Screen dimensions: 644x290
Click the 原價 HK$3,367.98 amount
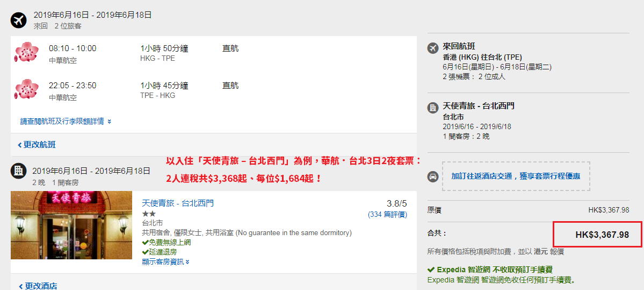[609, 210]
